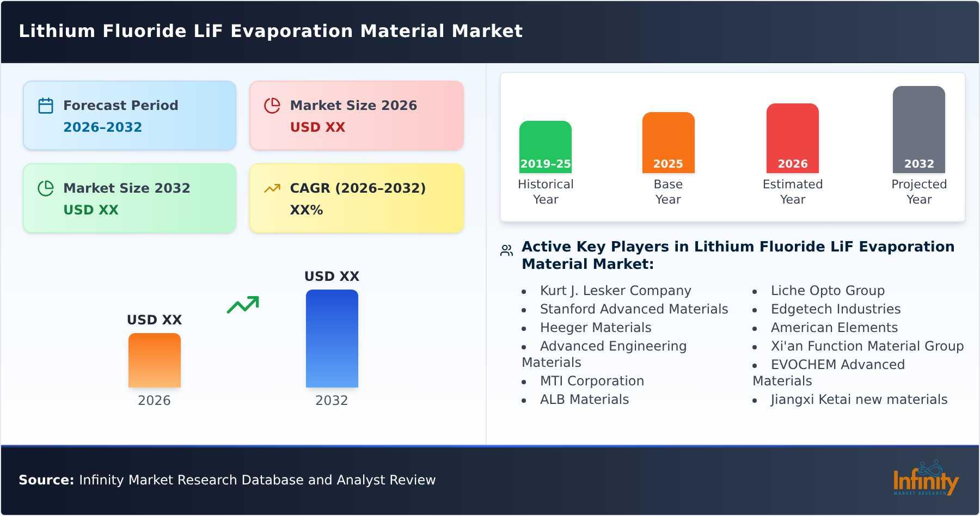Click the people icon beside Active Key Players

(506, 250)
